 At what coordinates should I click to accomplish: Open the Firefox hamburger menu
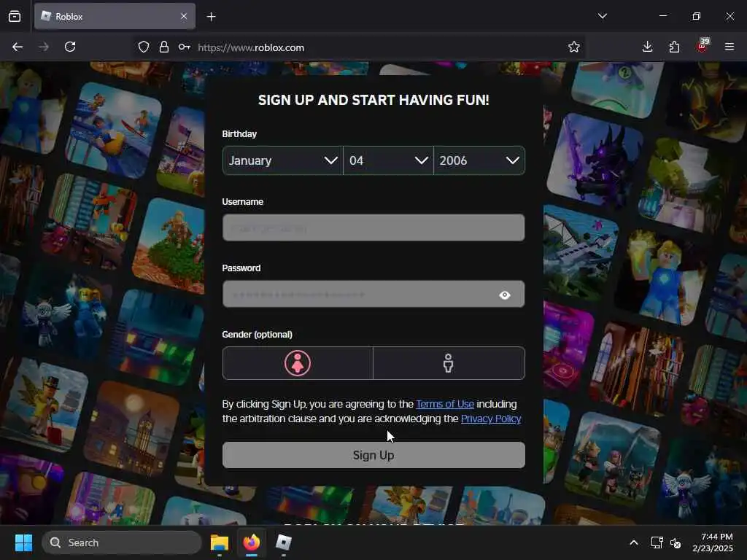729,47
